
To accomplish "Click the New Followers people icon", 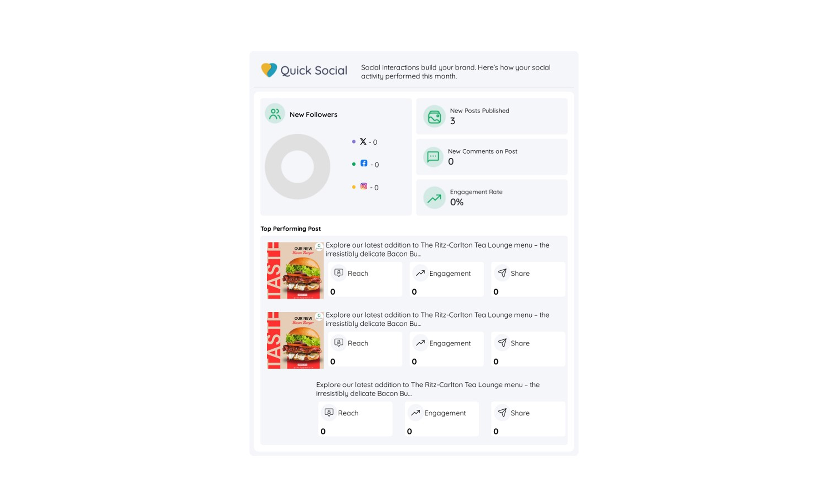I will click(275, 114).
